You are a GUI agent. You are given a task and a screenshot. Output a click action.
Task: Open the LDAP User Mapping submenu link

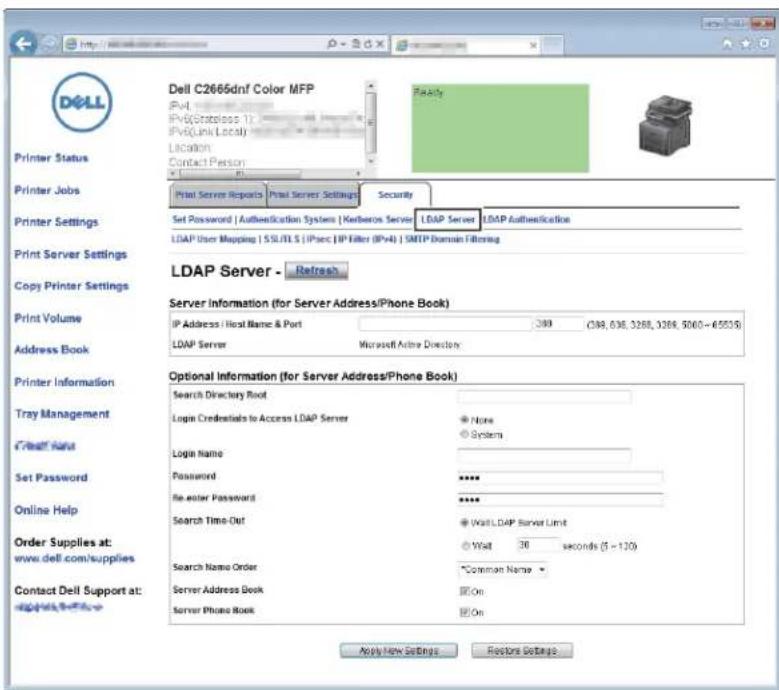point(214,239)
